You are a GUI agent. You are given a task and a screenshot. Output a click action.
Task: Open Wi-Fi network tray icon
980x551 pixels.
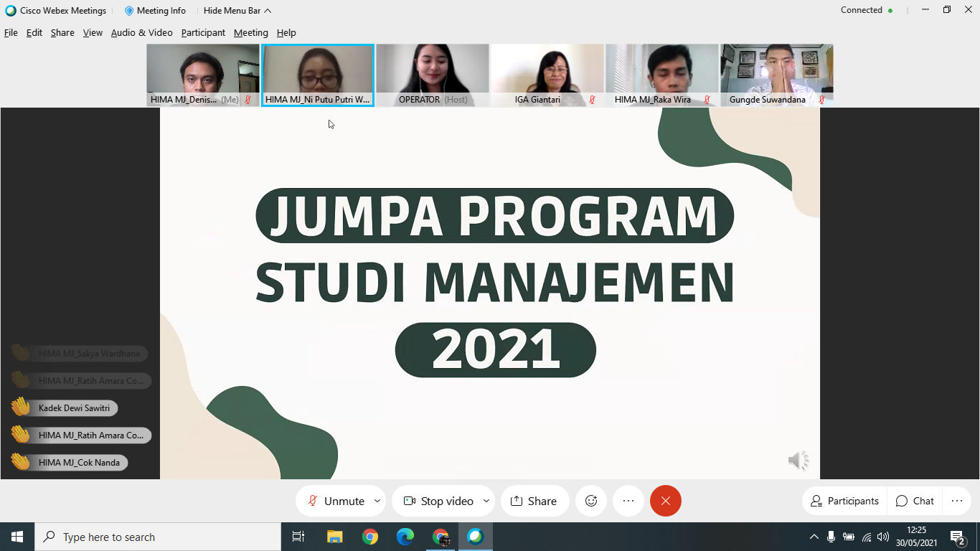click(x=867, y=537)
